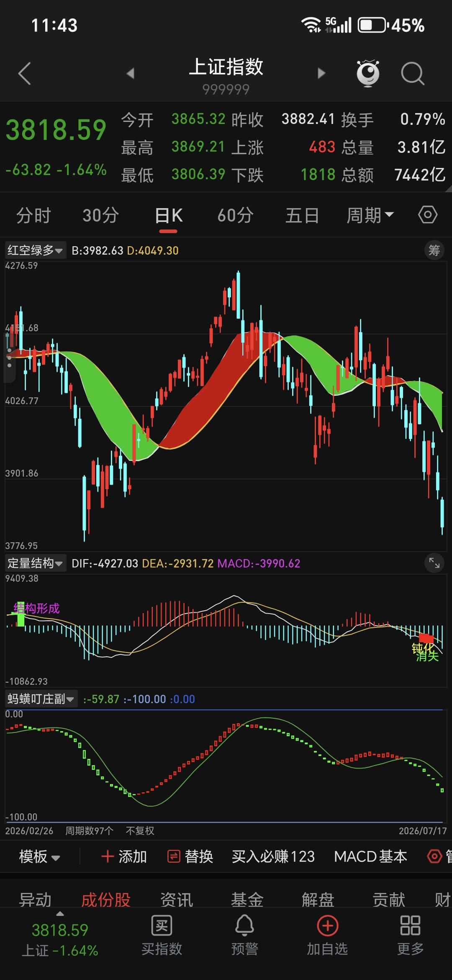Tap the three-dot side handle on chart
Image resolution: width=452 pixels, height=980 pixels.
click(9, 358)
